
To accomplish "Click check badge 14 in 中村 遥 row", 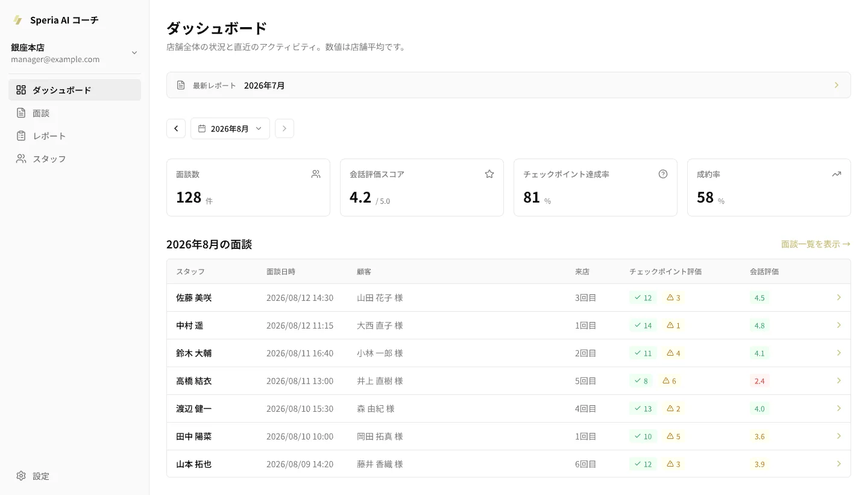I will pos(643,326).
